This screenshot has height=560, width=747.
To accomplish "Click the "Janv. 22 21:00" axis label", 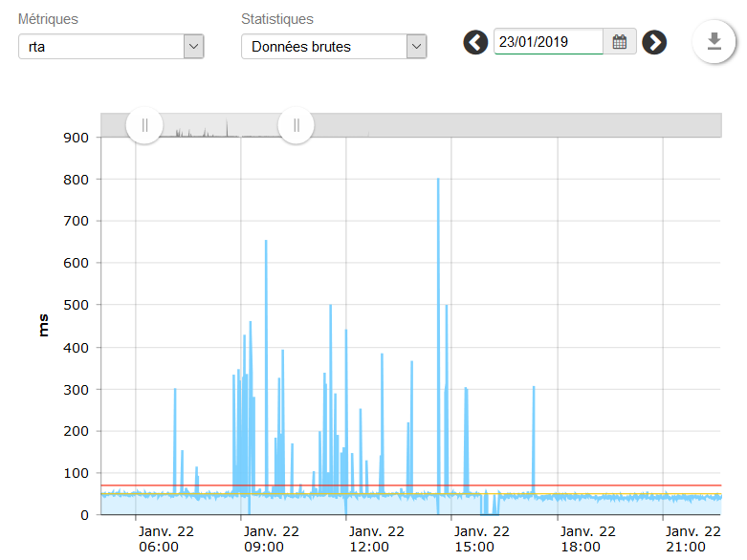I will 693,539.
